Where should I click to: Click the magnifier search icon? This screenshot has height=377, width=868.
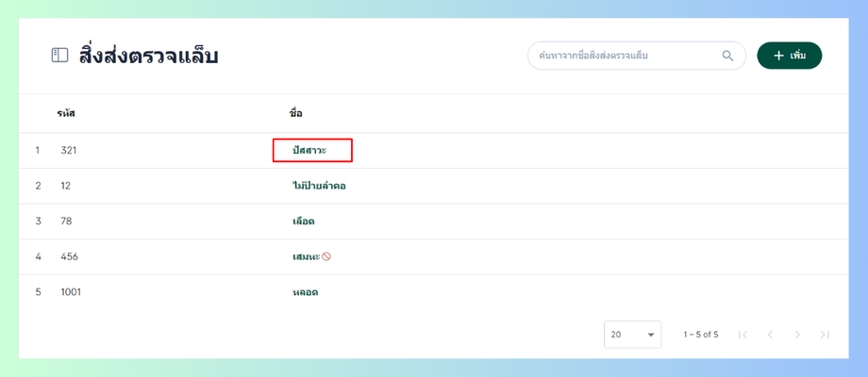(x=727, y=56)
